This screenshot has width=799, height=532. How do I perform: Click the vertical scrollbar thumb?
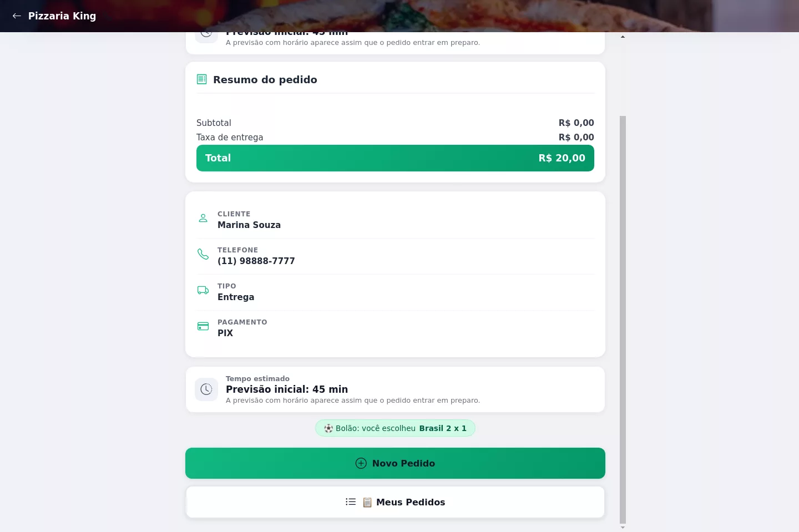tap(623, 320)
